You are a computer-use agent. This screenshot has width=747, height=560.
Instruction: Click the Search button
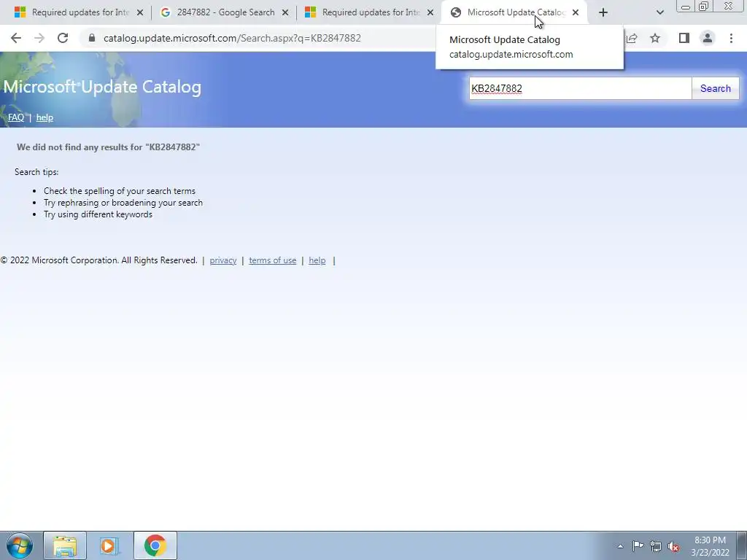click(x=715, y=88)
